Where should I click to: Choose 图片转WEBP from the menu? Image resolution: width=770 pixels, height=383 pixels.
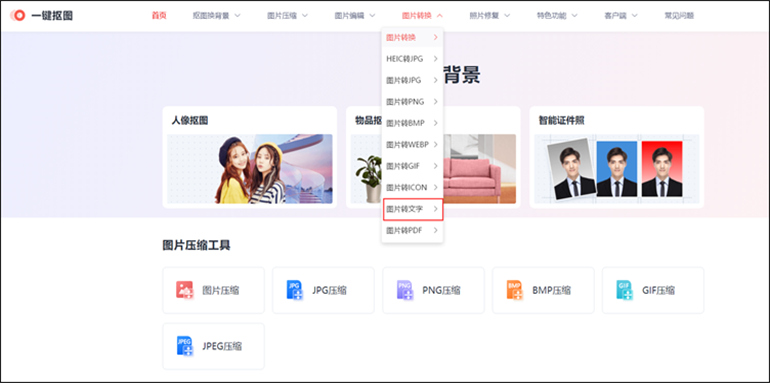point(412,144)
